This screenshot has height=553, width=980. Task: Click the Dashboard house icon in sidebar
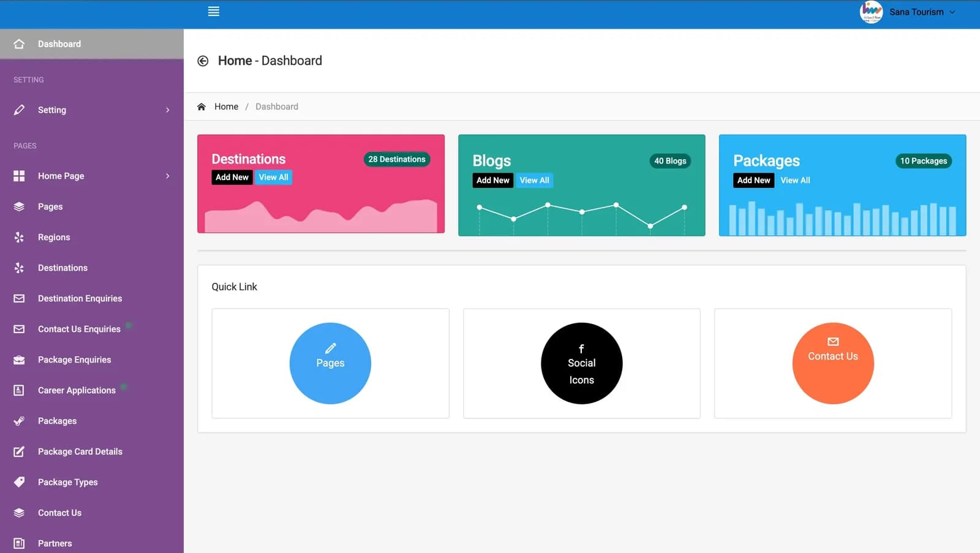coord(19,44)
